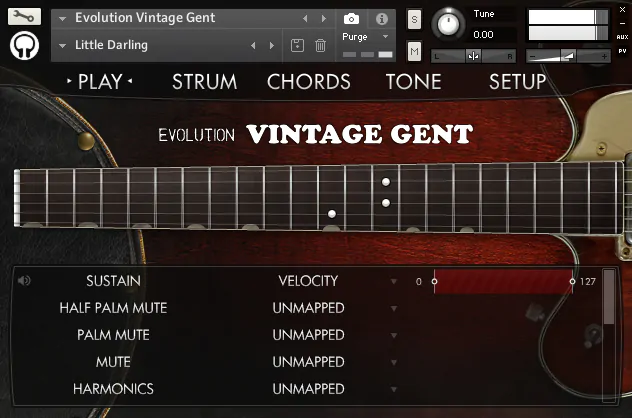
Task: Click the speaker icon beside SUSTAIN
Action: pos(24,281)
